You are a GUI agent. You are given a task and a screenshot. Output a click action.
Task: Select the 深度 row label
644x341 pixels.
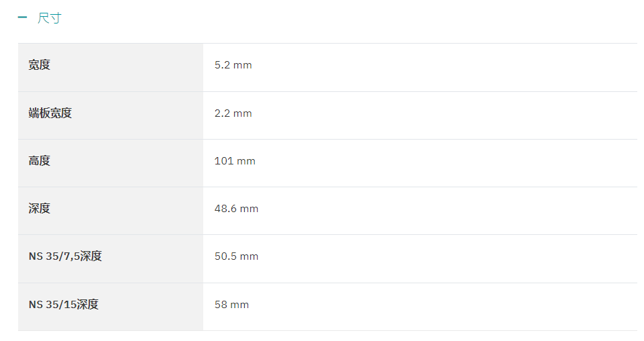(40, 208)
